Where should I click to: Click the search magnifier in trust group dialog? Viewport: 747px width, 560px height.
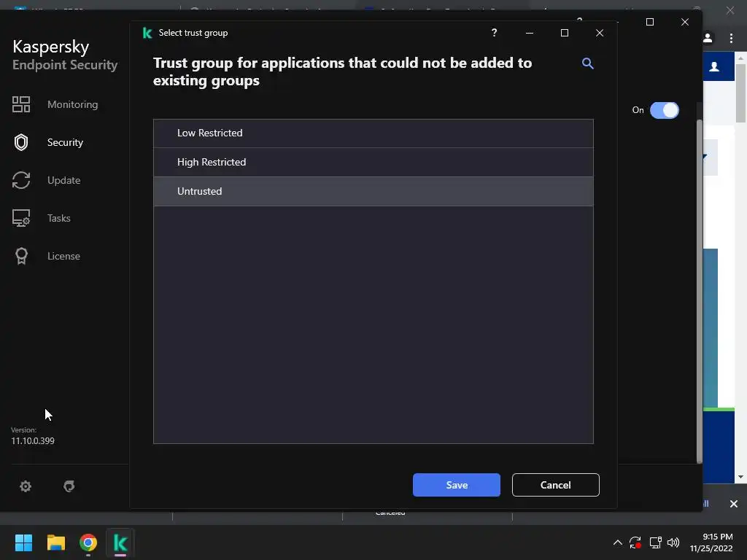[x=587, y=63]
